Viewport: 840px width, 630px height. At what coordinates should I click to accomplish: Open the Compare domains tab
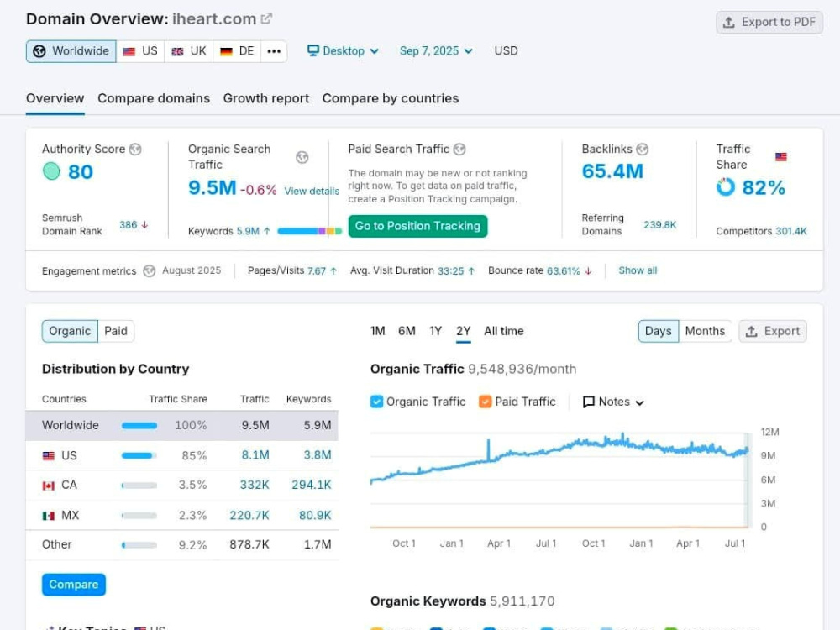[154, 98]
